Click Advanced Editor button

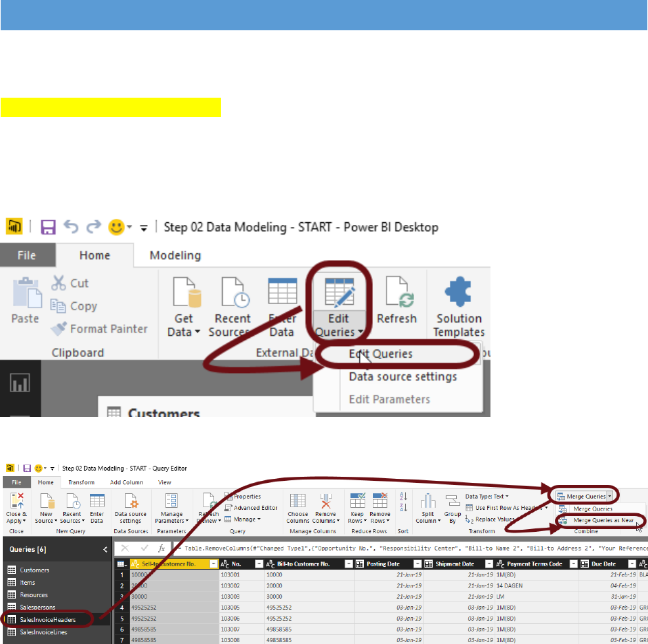pos(251,508)
